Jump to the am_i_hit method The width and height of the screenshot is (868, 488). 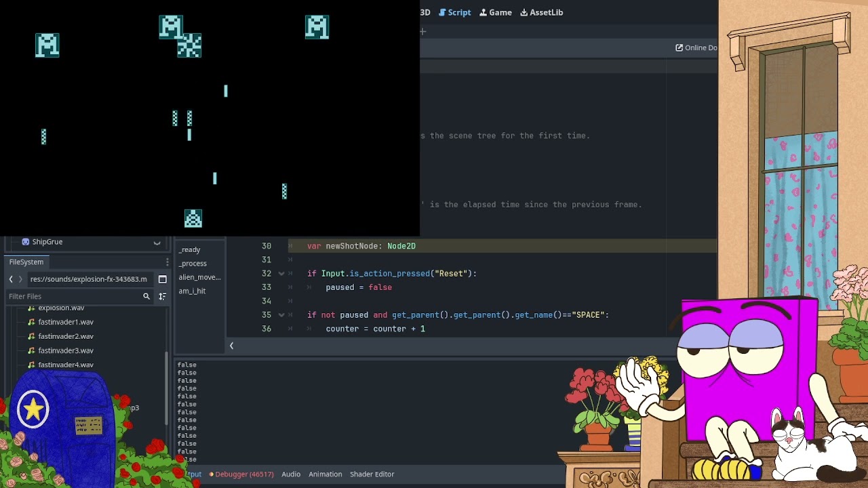point(192,291)
